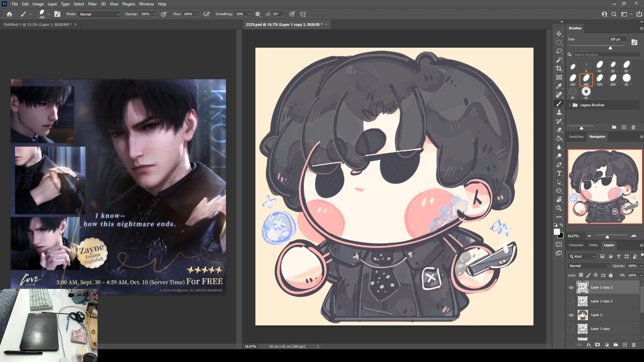
Task: Select the Magic Wand tool
Action: click(x=559, y=60)
